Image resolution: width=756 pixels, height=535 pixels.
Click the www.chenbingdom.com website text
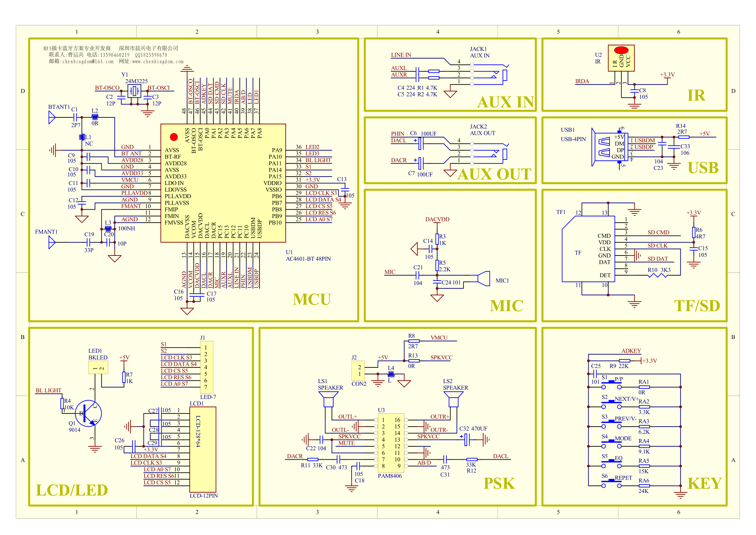[x=157, y=61]
